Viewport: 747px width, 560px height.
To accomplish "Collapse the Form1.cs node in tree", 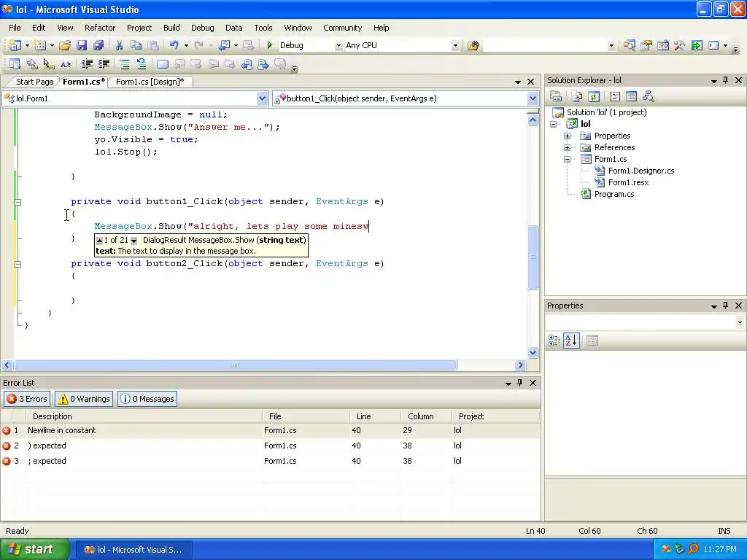I will (567, 159).
